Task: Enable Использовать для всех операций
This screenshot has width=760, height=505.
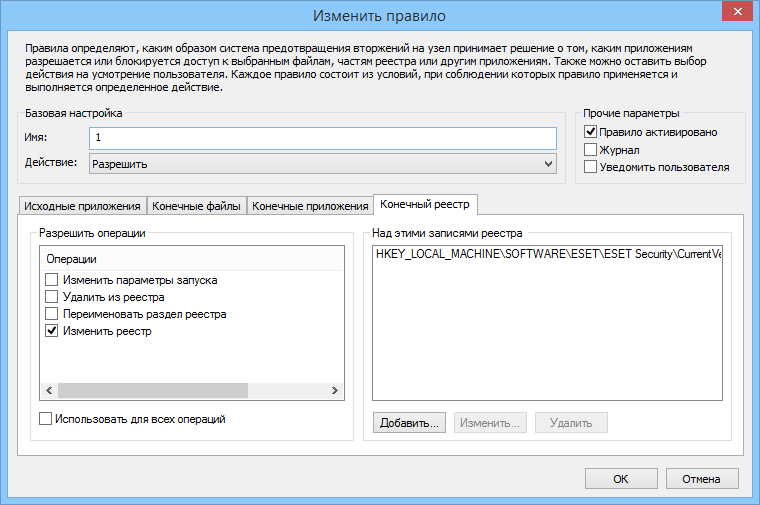Action: 45,419
